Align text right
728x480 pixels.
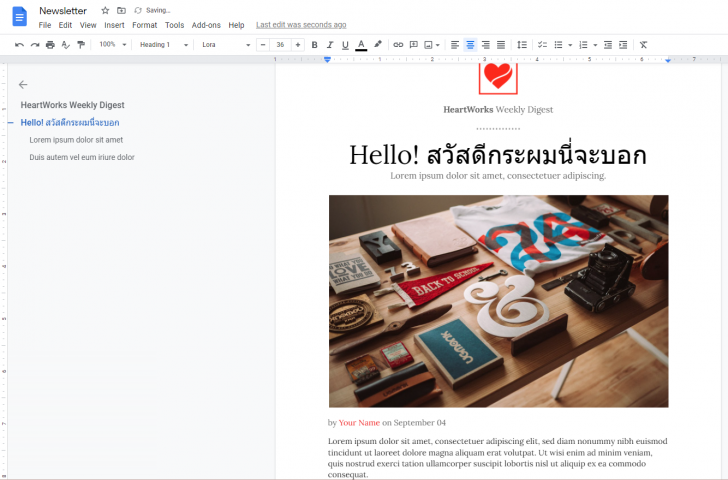pyautogui.click(x=486, y=45)
